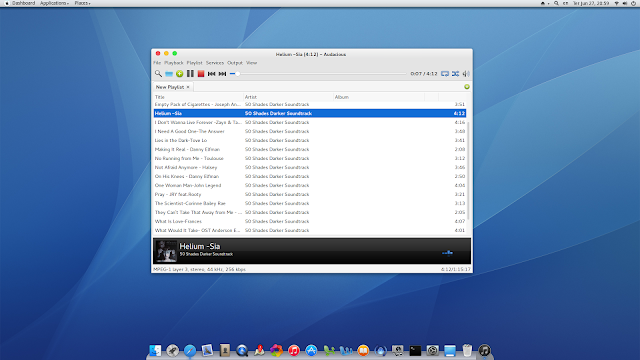Toggle shuffle mode in the toolbar
The image size is (640, 360).
click(456, 74)
